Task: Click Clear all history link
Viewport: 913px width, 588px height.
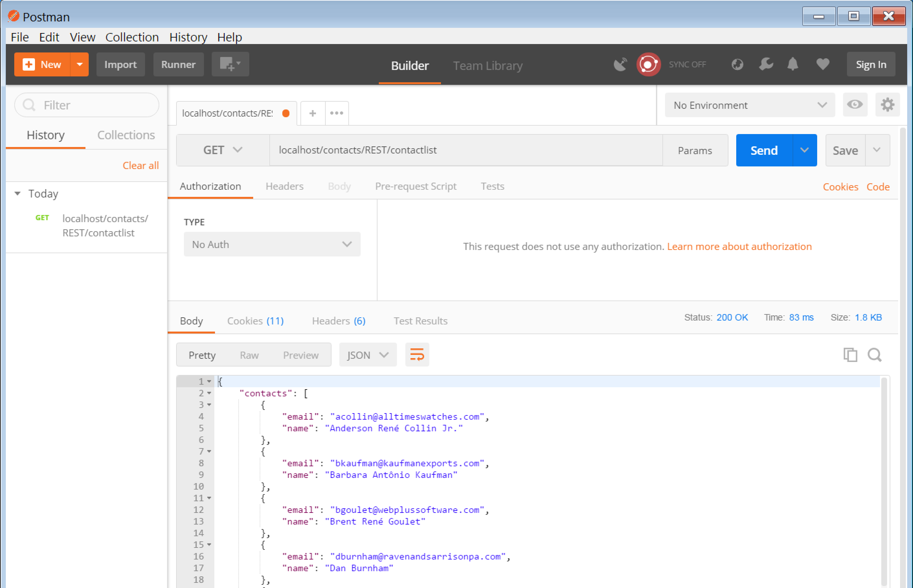Action: click(141, 165)
